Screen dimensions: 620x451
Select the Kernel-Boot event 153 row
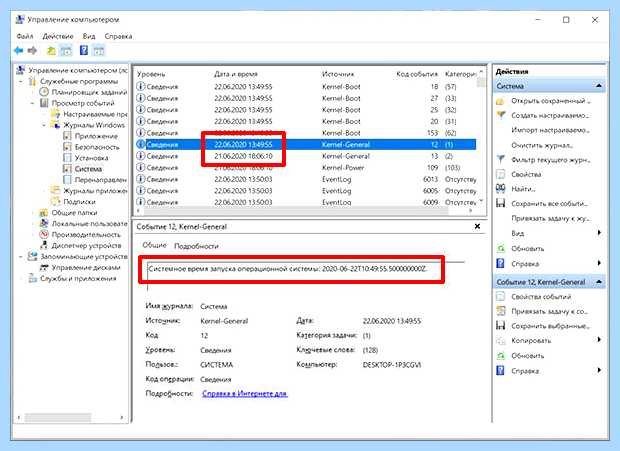pyautogui.click(x=306, y=133)
